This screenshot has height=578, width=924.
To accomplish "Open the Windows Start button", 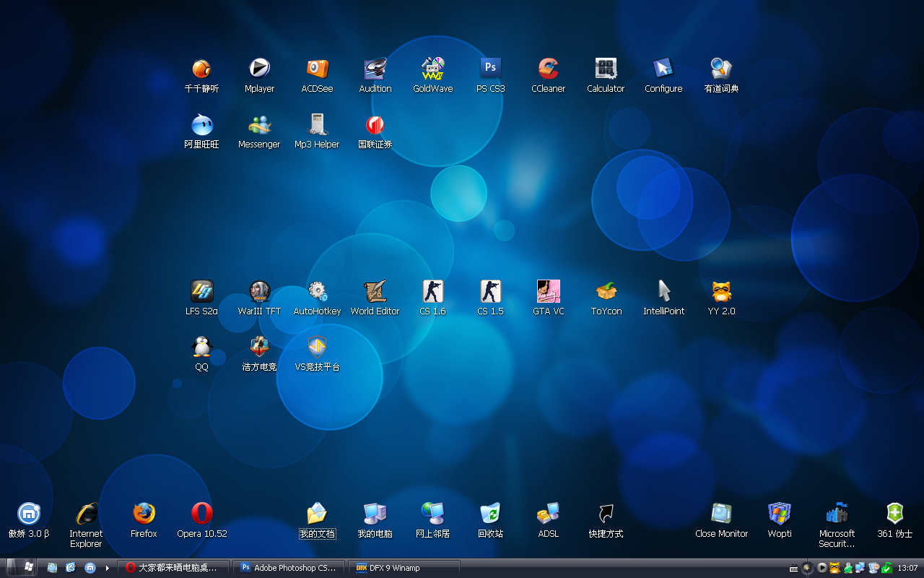I will [x=20, y=568].
